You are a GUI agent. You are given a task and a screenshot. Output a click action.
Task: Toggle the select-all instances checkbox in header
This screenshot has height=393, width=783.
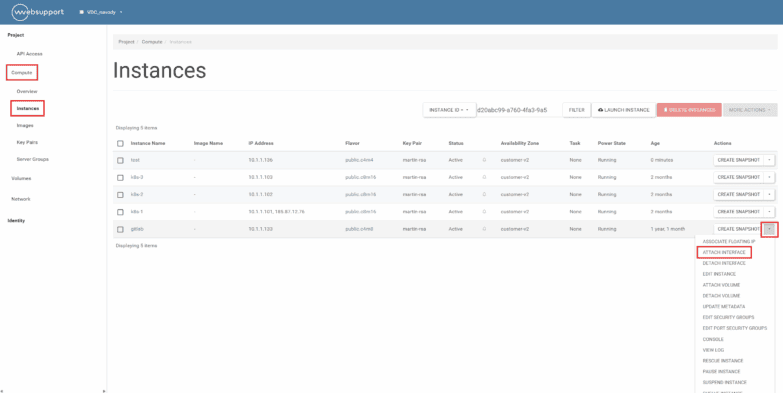click(x=120, y=143)
